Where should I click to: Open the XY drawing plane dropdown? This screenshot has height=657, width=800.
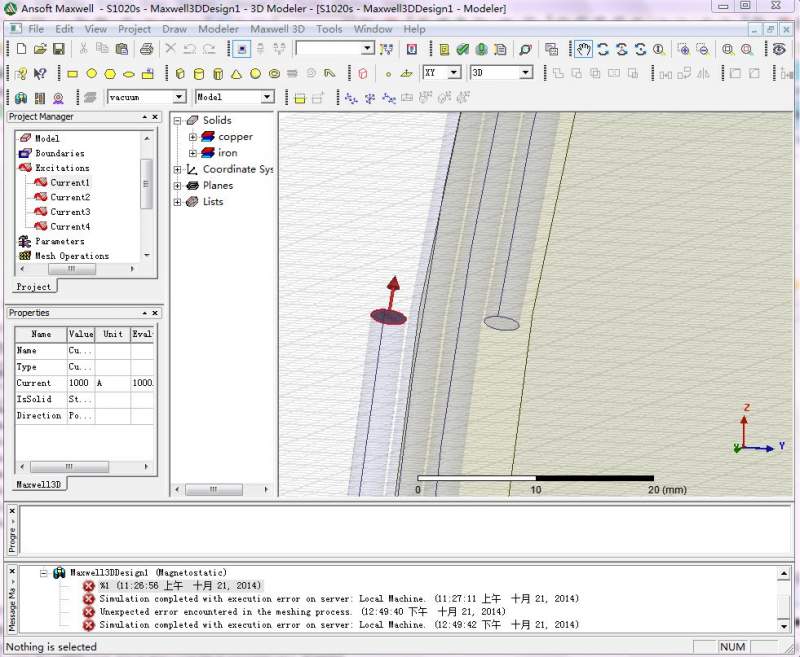pyautogui.click(x=453, y=73)
